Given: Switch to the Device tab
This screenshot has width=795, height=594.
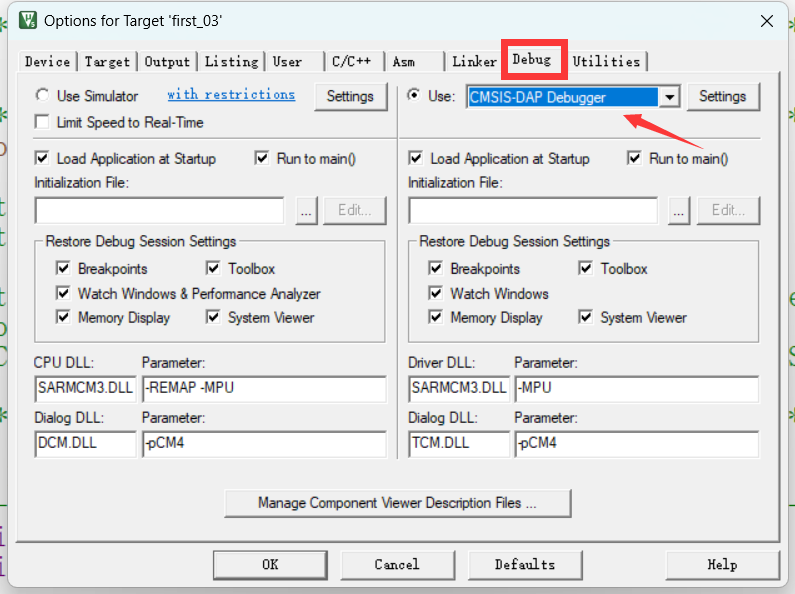Looking at the screenshot, I should pos(48,62).
